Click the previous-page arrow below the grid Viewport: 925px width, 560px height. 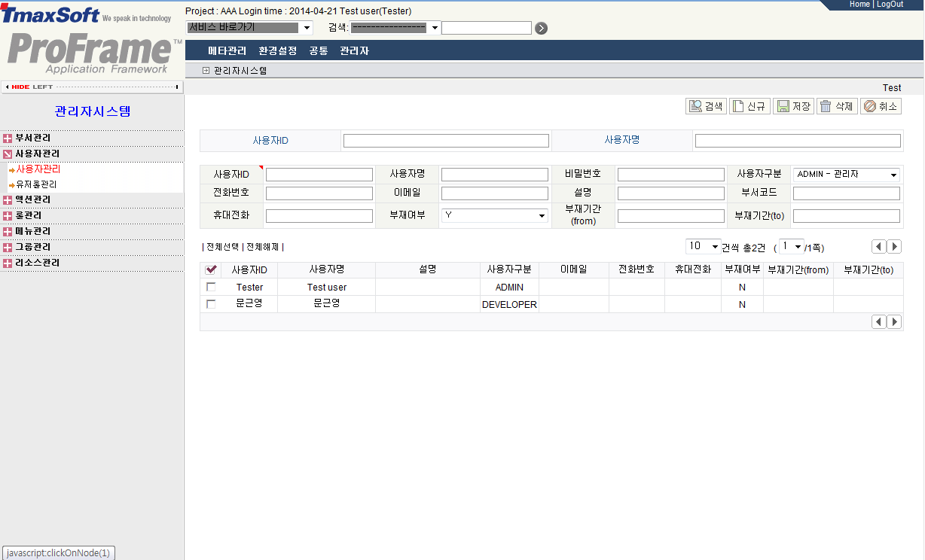[x=878, y=321]
